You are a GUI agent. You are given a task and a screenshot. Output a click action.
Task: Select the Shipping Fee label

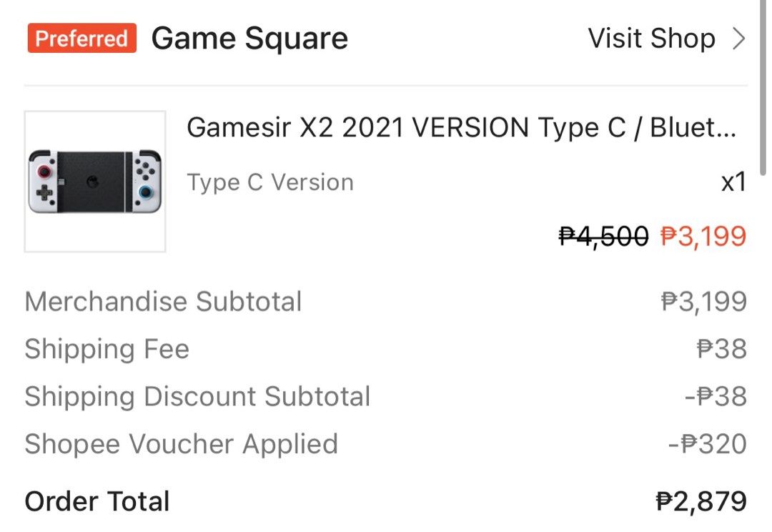click(107, 349)
